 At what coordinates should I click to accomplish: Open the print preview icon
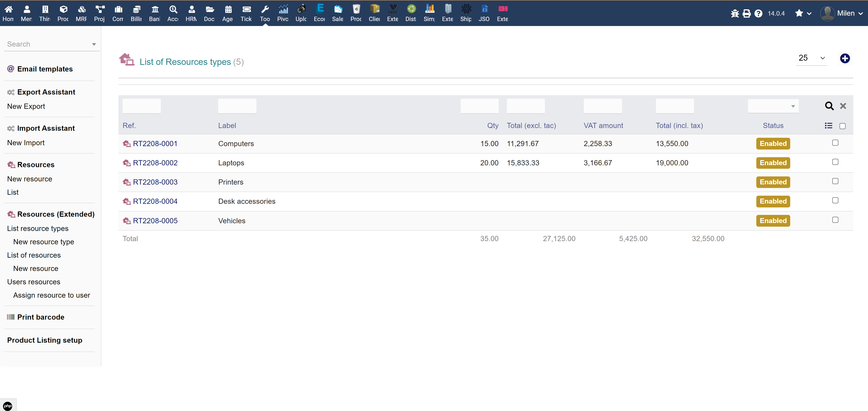tap(747, 14)
